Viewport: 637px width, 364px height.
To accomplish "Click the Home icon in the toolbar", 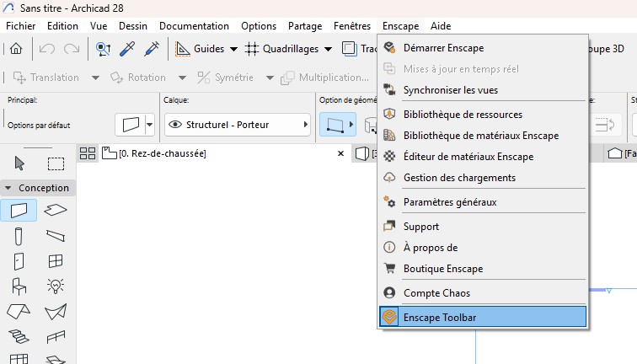I will [x=16, y=49].
